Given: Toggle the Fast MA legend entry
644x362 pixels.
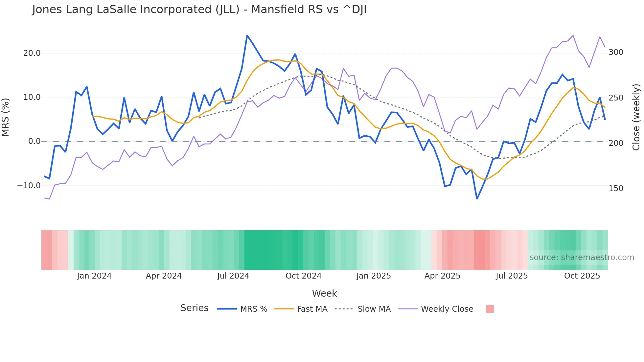Looking at the screenshot, I should click(301, 309).
